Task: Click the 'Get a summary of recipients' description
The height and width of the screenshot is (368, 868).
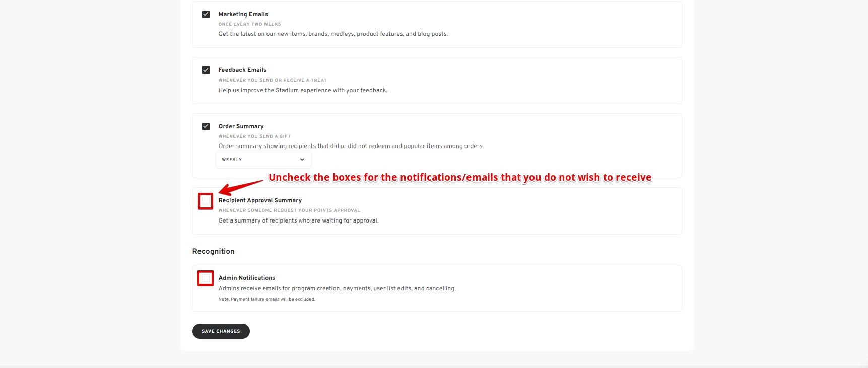Action: tap(298, 220)
